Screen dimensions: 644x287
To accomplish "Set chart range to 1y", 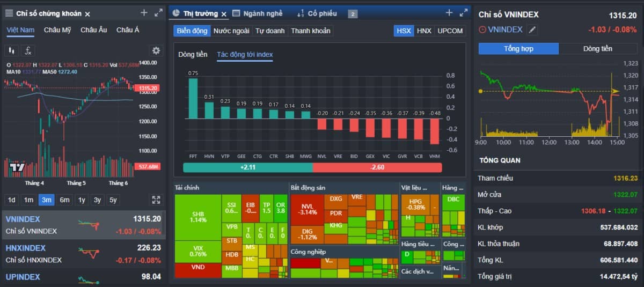I will tap(82, 200).
